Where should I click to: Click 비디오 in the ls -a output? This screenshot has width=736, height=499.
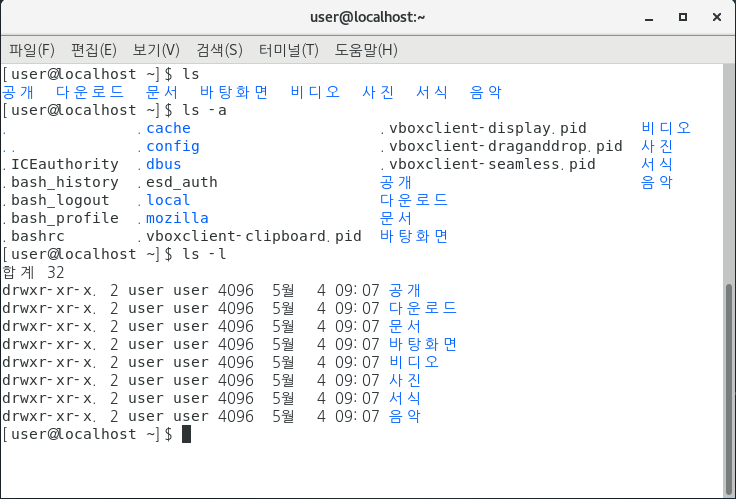[666, 128]
